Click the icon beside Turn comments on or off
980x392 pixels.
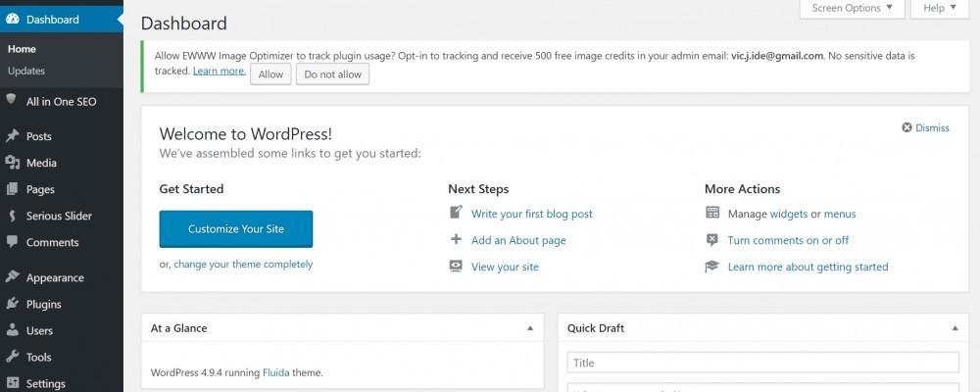[x=712, y=239]
